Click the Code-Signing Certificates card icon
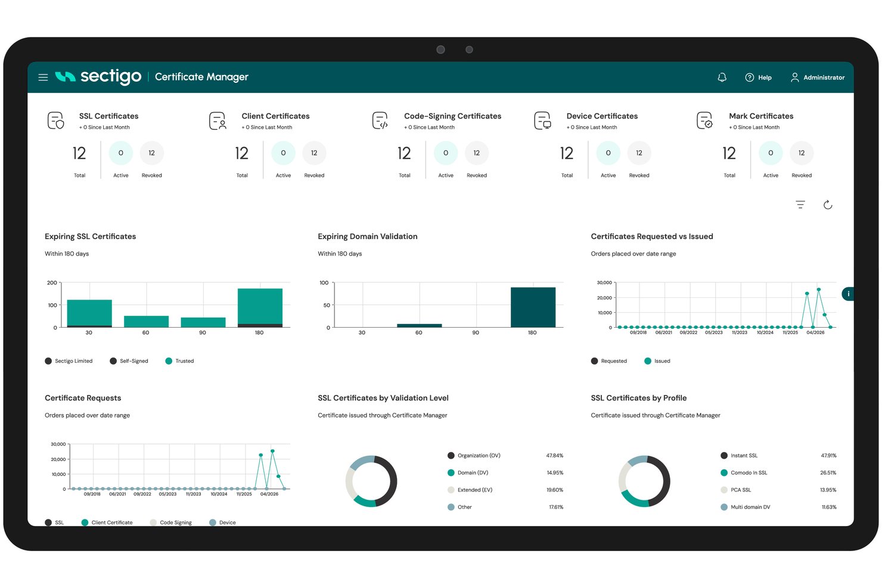882x588 pixels. coord(380,120)
